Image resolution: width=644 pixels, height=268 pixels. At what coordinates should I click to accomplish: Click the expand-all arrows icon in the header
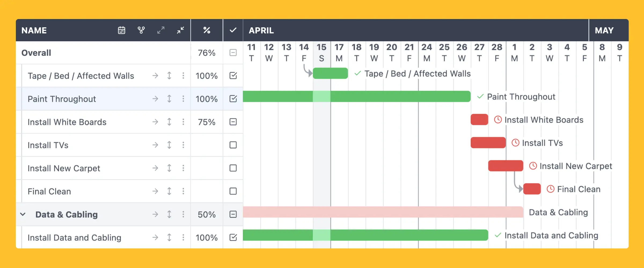[x=160, y=30]
